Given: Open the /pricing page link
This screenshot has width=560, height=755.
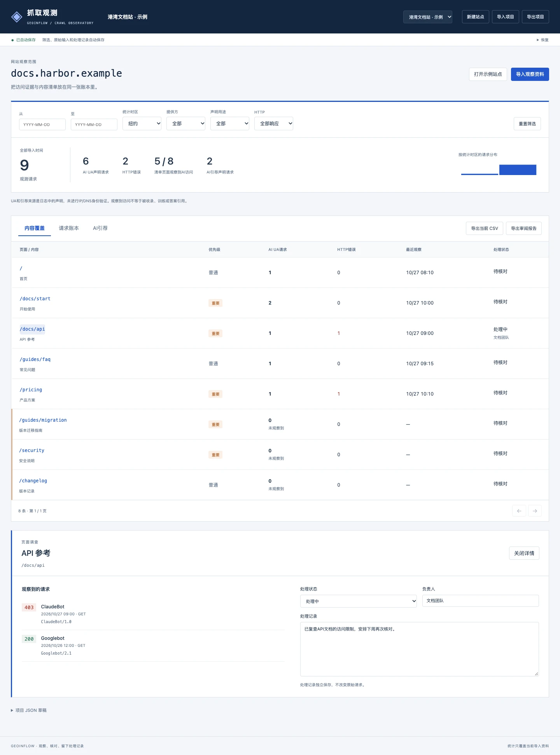Looking at the screenshot, I should [x=31, y=390].
